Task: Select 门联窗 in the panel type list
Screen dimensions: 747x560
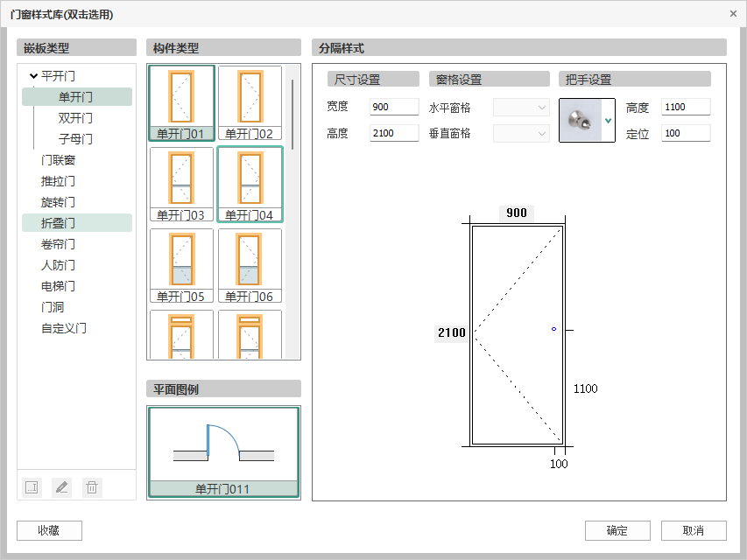Action: point(58,160)
